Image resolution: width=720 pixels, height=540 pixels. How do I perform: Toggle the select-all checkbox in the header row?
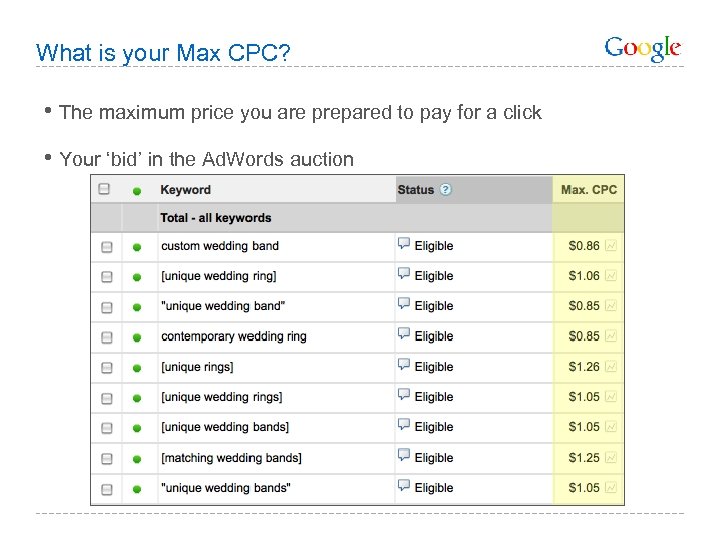104,189
